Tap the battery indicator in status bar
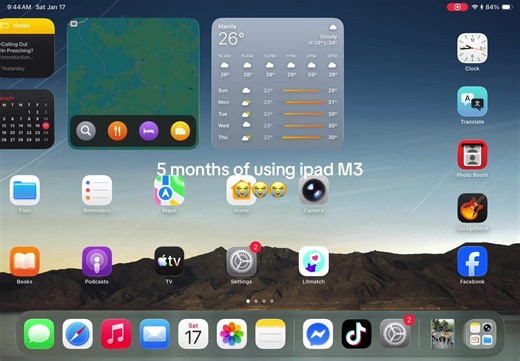Screen dimensions: 520x361 507,7
